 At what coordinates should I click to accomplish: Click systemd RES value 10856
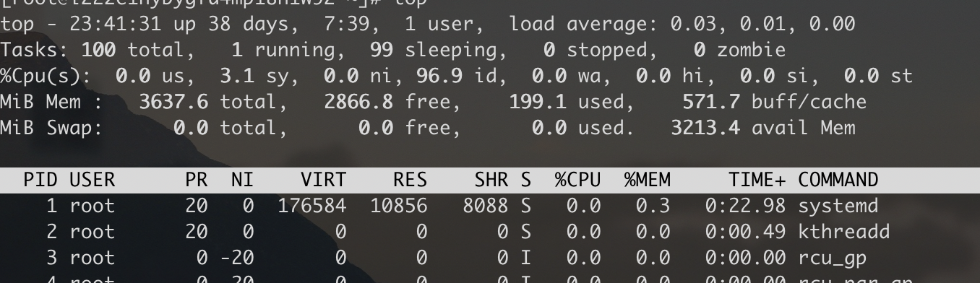[x=399, y=206]
